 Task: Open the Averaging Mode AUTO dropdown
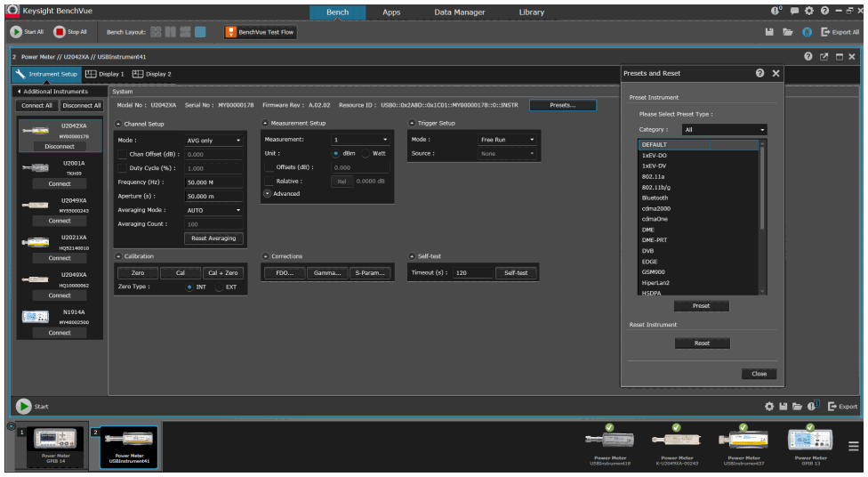click(x=214, y=210)
